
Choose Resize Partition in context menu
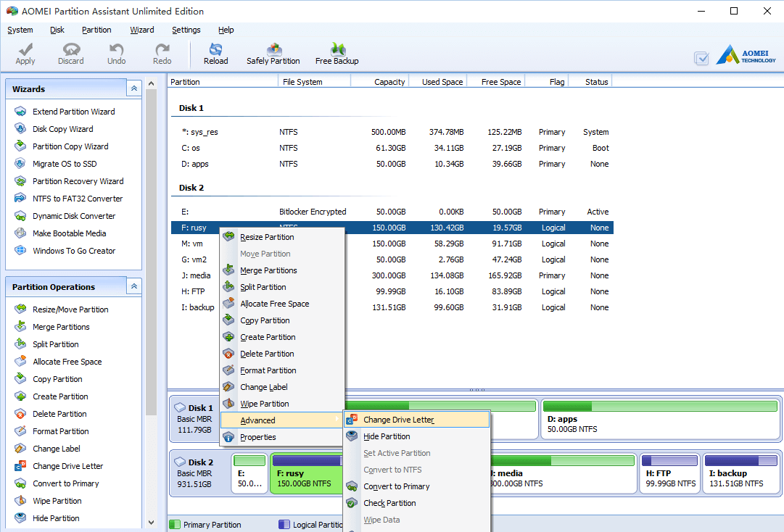[282, 237]
